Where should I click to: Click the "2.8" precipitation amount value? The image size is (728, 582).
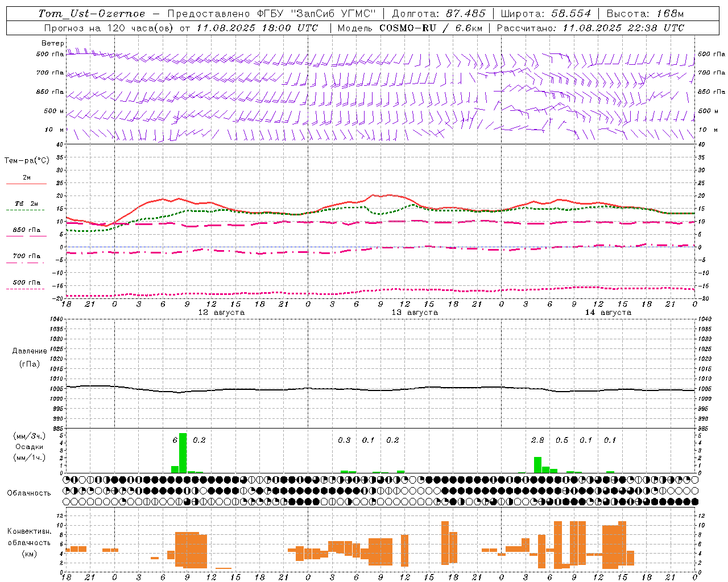[x=537, y=440]
